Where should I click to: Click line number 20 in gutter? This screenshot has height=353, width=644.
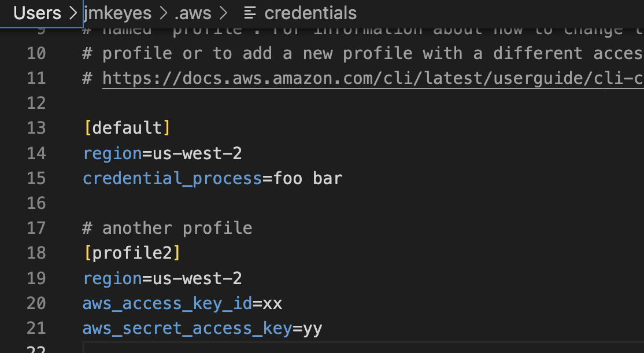click(x=36, y=303)
